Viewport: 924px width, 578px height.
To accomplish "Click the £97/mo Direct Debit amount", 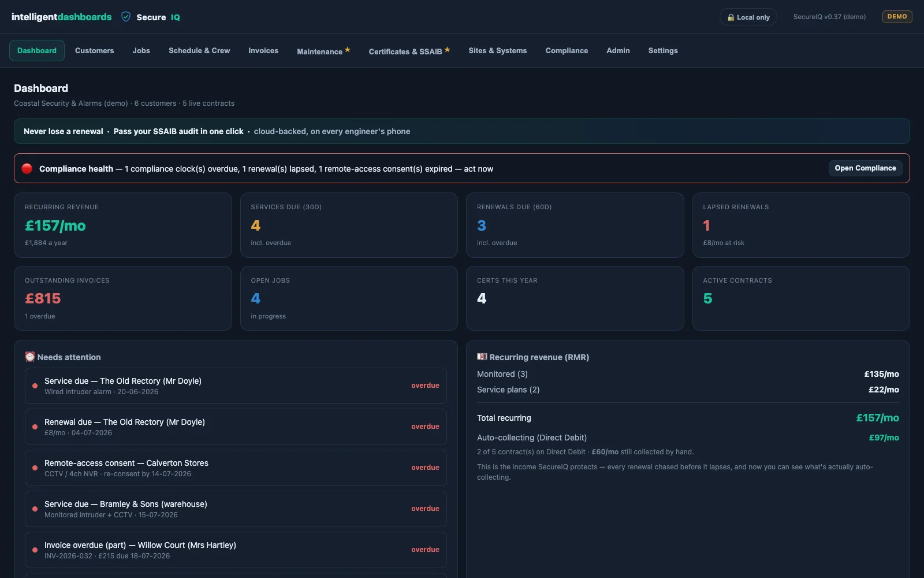I will pyautogui.click(x=884, y=438).
